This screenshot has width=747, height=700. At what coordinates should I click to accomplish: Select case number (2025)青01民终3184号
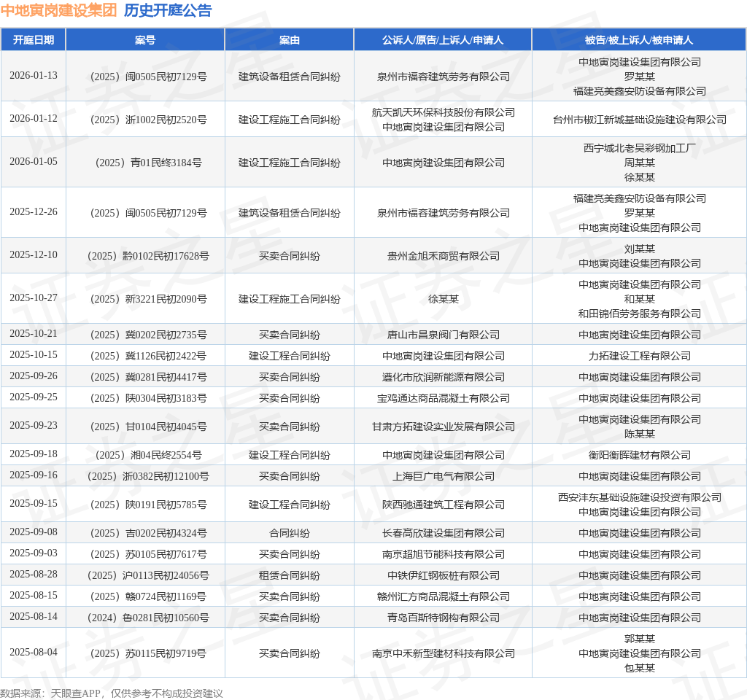pyautogui.click(x=148, y=163)
